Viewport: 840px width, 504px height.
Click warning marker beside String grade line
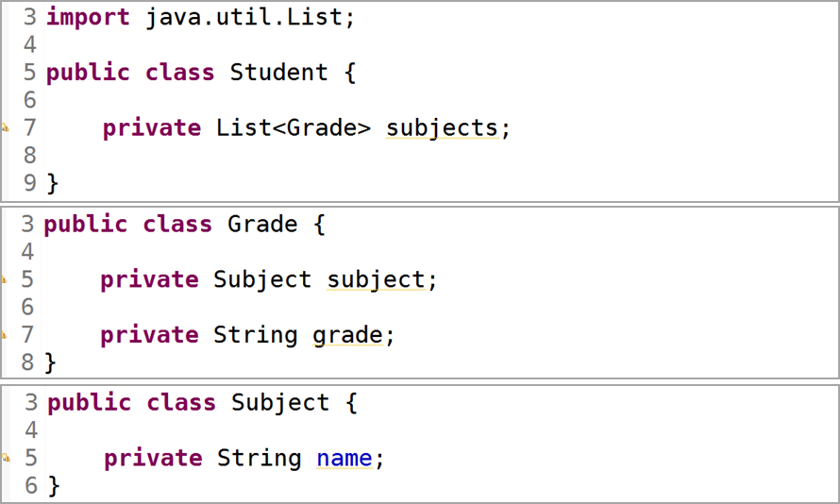coord(4,335)
